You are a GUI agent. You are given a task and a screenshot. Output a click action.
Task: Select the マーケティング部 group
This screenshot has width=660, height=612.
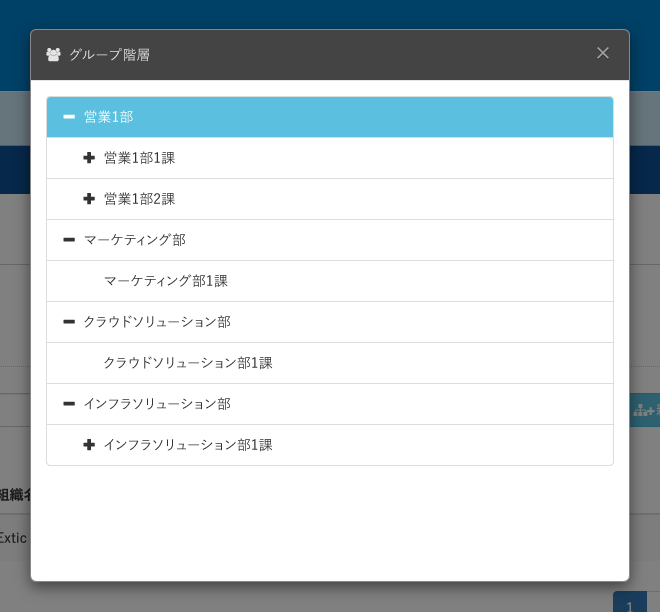pos(134,240)
